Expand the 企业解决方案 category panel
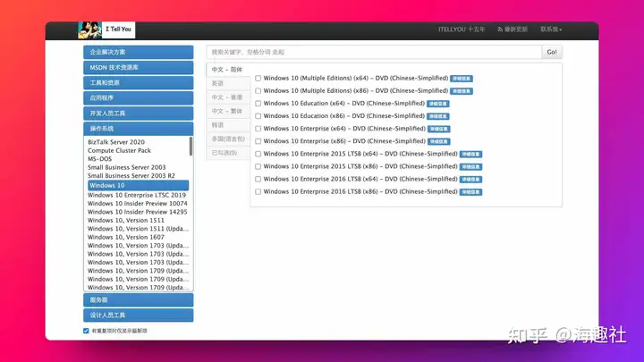 coord(139,53)
